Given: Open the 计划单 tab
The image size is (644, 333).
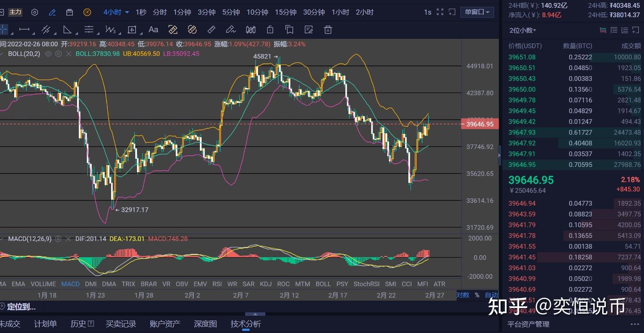Looking at the screenshot, I should pos(46,324).
